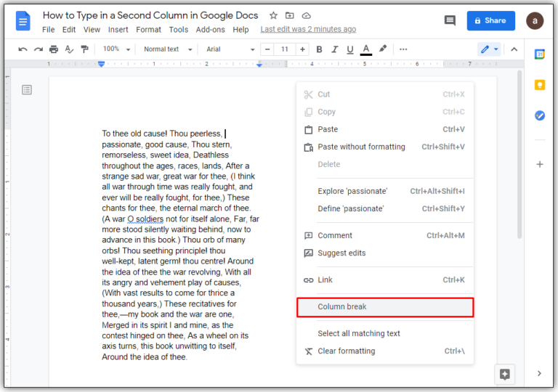Click the Redo arrow

[x=38, y=49]
